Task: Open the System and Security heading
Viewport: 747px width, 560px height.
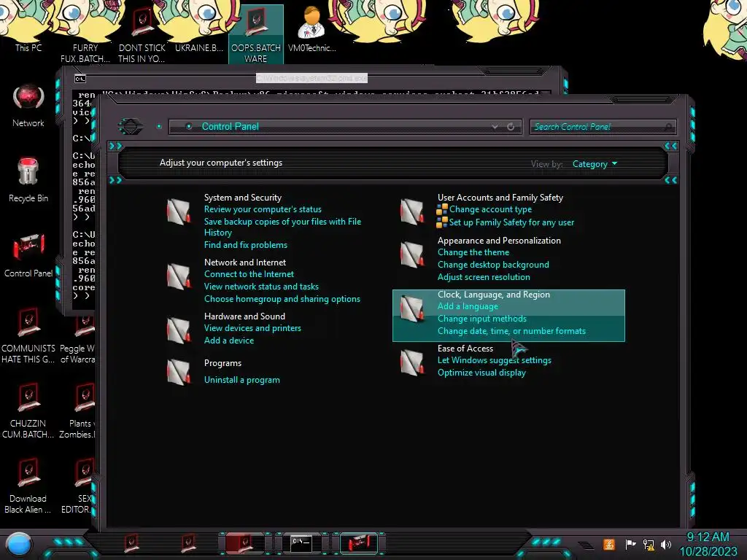Action: pyautogui.click(x=242, y=197)
